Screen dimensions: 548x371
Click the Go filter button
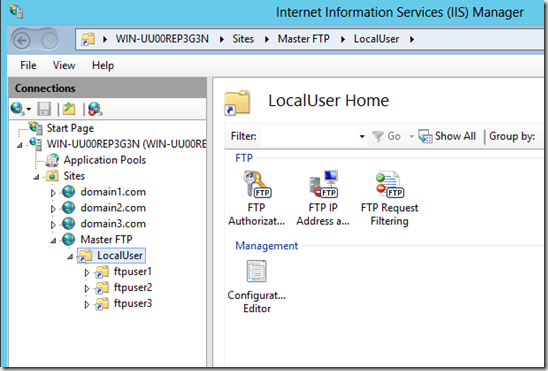(386, 136)
